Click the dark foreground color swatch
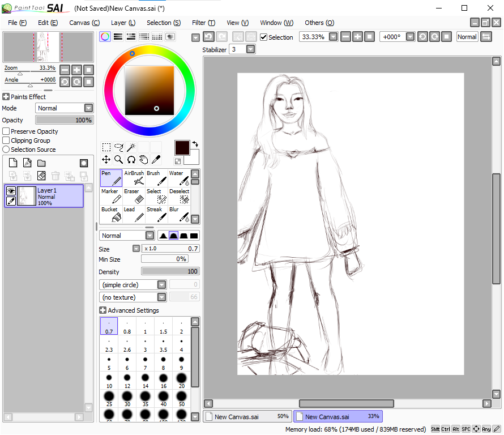Image resolution: width=504 pixels, height=435 pixels. [x=182, y=148]
